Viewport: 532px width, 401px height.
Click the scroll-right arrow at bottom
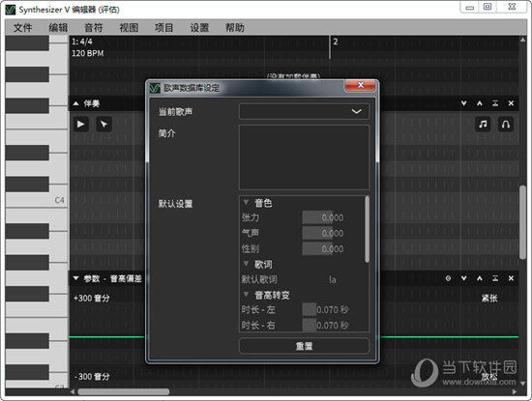point(515,392)
